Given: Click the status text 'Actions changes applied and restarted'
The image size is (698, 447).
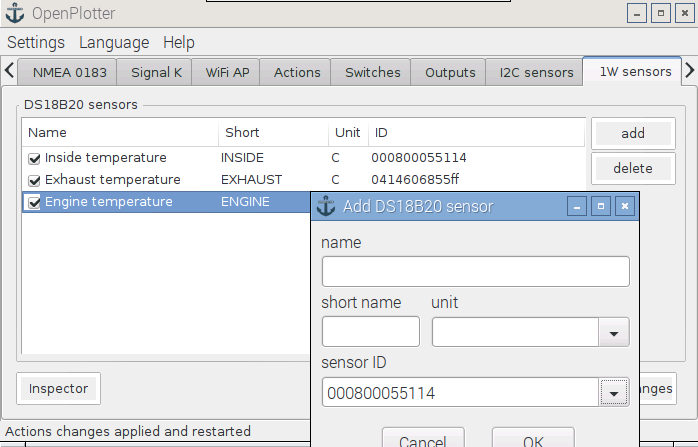Looking at the screenshot, I should coord(128,431).
